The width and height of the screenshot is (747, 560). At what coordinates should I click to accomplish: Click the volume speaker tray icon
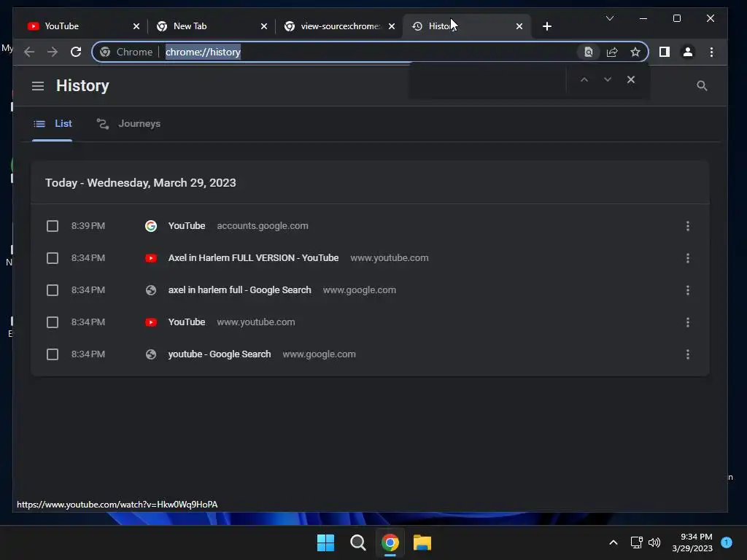point(654,542)
